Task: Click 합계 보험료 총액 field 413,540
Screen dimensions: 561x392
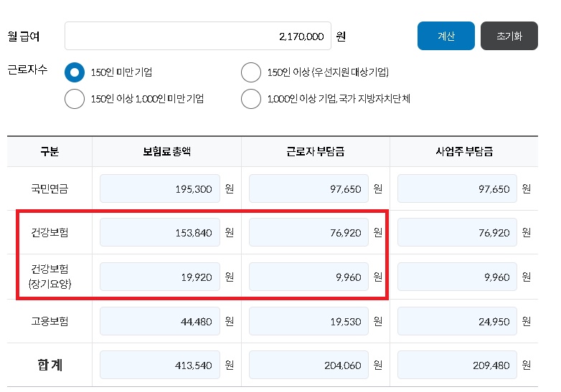Action: coord(159,365)
